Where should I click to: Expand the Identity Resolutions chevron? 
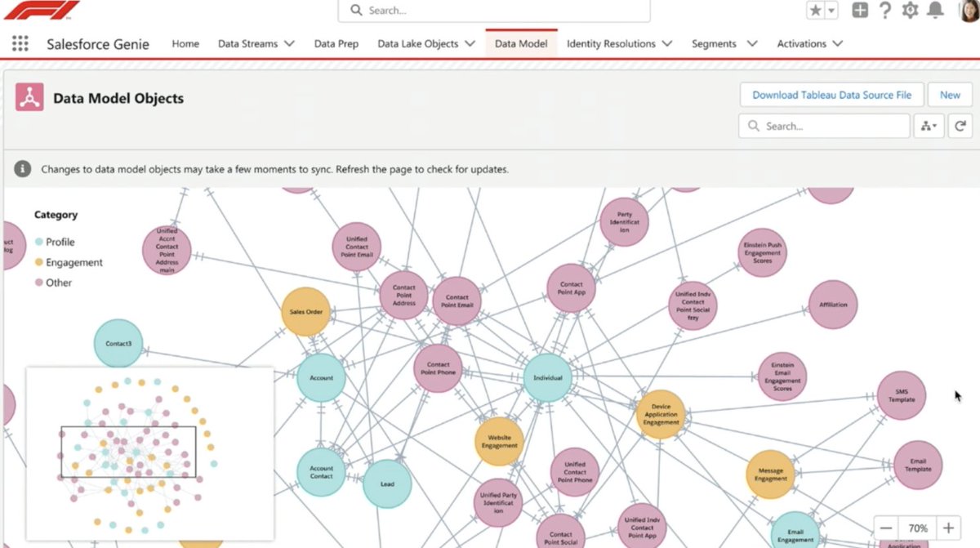pos(667,43)
